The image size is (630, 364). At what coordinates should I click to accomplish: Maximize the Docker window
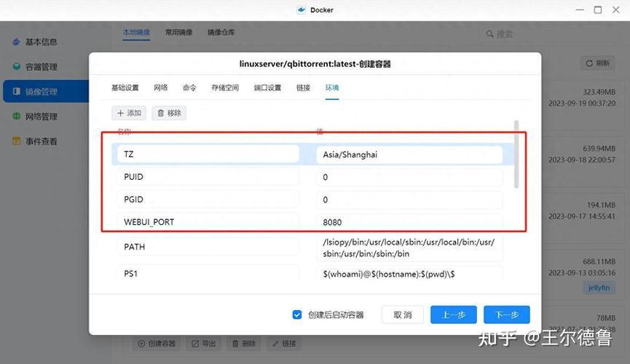(x=598, y=9)
